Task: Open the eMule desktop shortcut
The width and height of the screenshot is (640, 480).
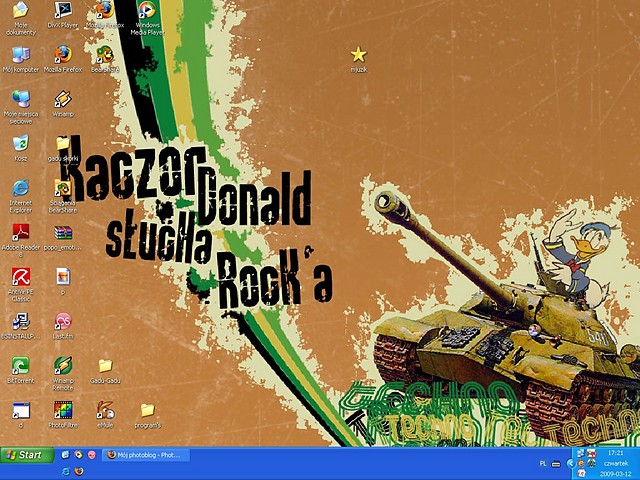Action: tap(105, 415)
